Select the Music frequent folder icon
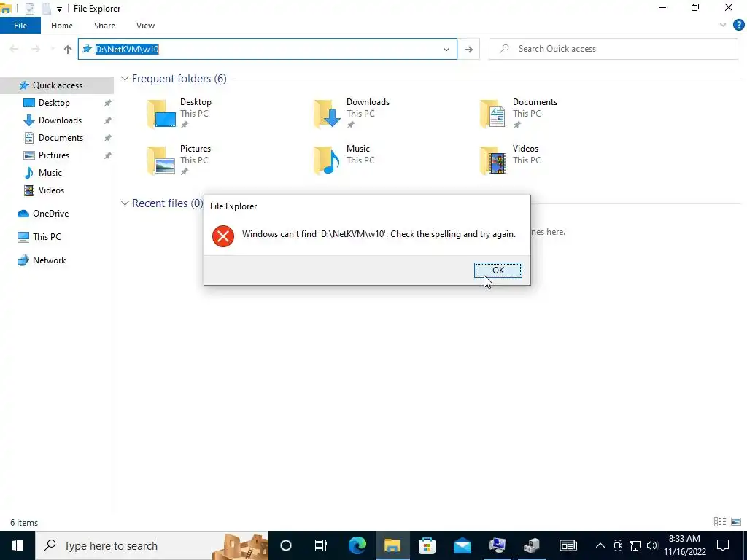 (328, 161)
